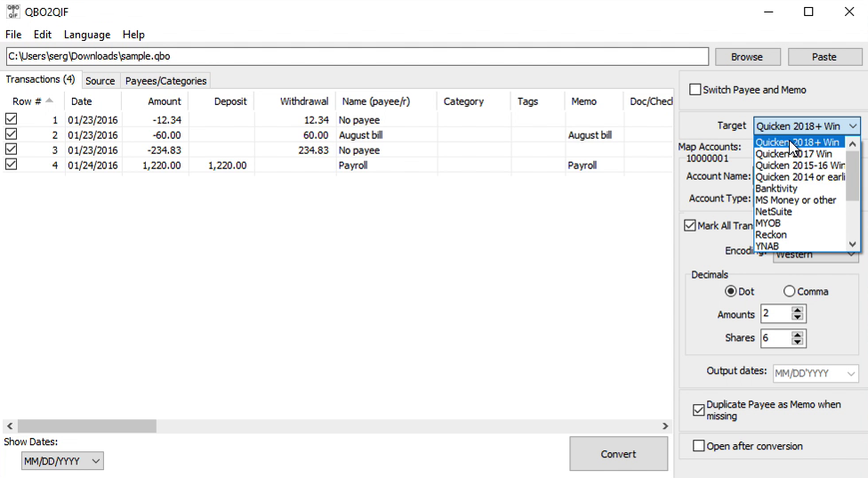The image size is (868, 478).
Task: Choose NetSuite from the Target list
Action: [800, 212]
